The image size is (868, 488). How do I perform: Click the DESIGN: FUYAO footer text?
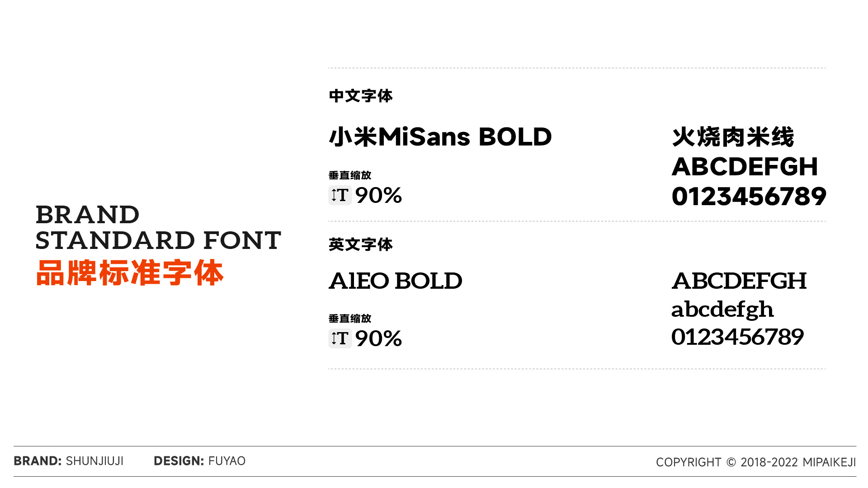199,461
